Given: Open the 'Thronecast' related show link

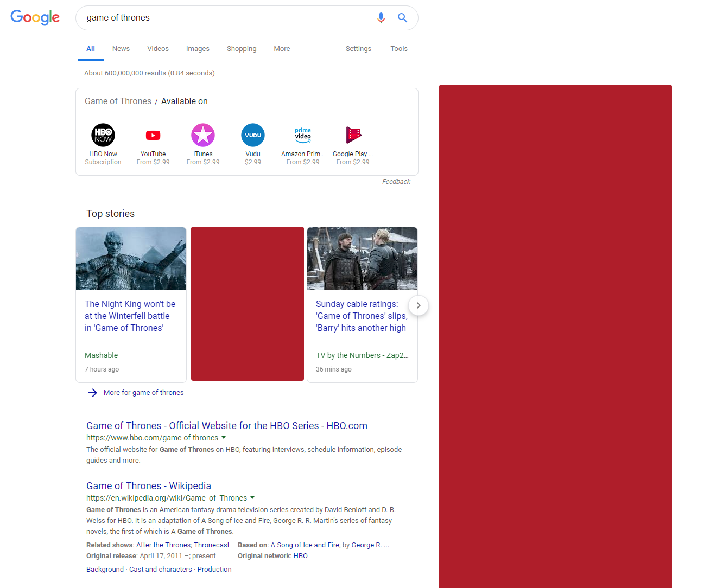Looking at the screenshot, I should coord(212,545).
